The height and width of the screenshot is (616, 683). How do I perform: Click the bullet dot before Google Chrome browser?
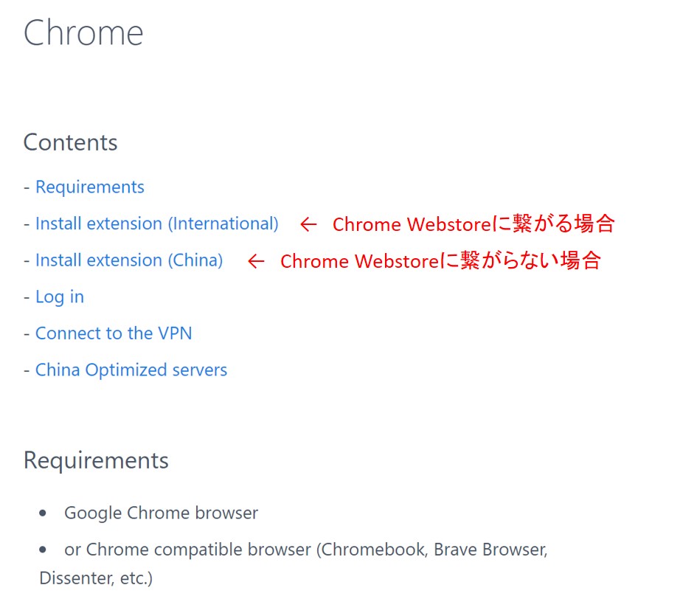point(46,513)
